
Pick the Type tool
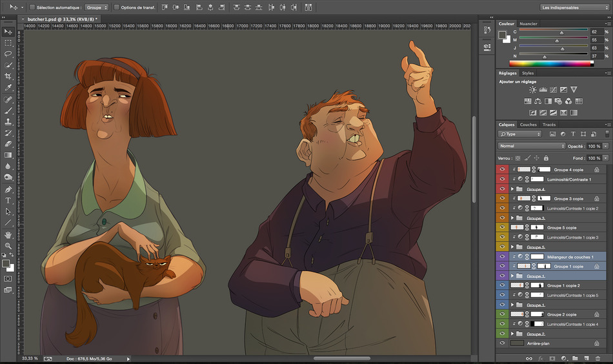pos(8,201)
